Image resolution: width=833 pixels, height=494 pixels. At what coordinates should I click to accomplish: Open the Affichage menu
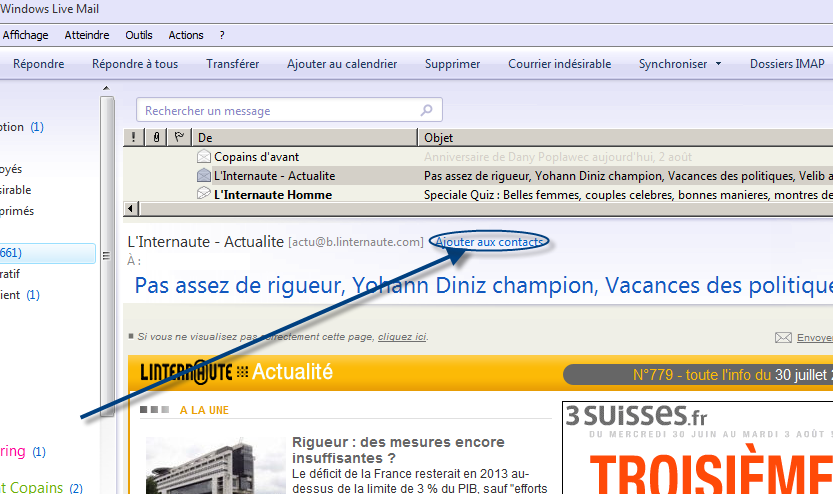tap(25, 35)
